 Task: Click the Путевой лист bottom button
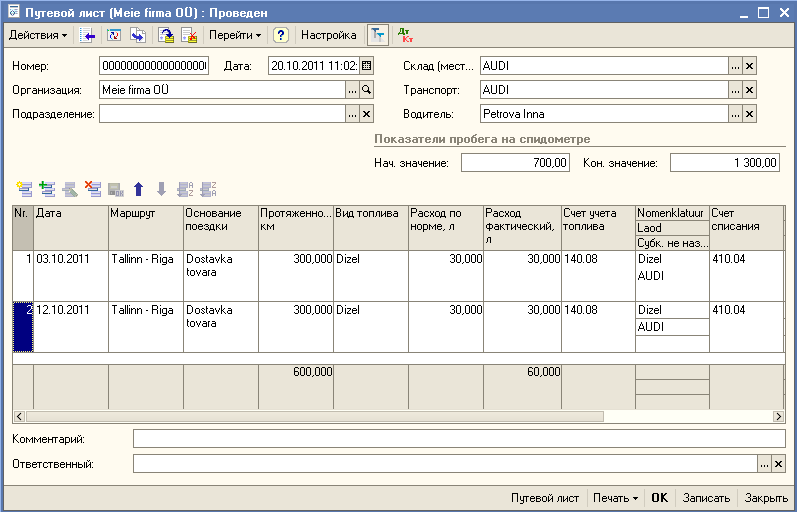pos(545,497)
